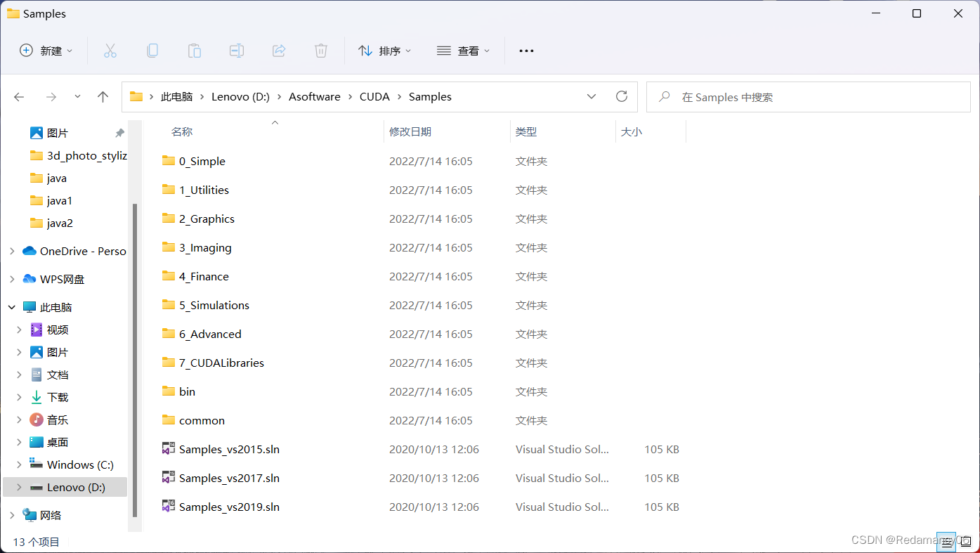Expand the 文档 tree node
Image resolution: width=980 pixels, height=553 pixels.
(x=19, y=375)
